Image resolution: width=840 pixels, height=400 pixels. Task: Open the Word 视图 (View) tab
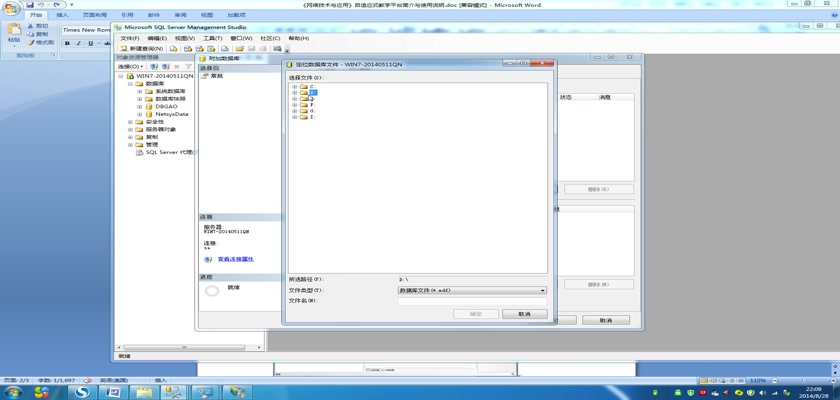click(x=207, y=15)
